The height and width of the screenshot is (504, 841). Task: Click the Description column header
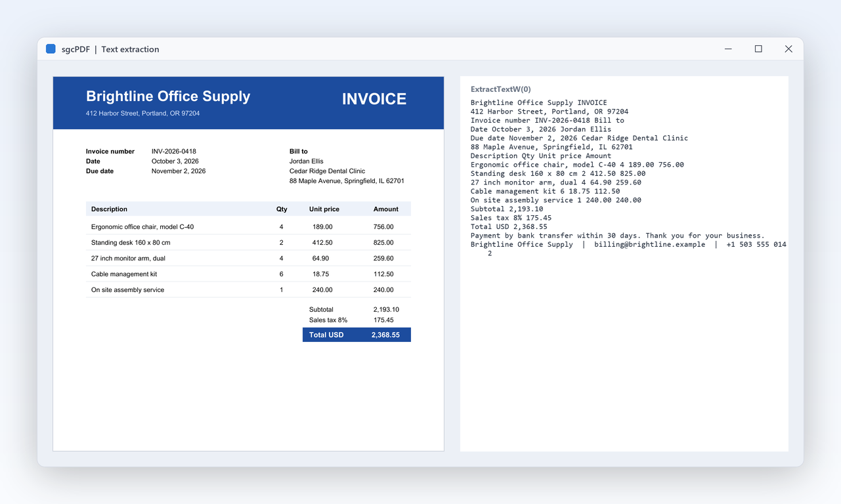pos(109,209)
